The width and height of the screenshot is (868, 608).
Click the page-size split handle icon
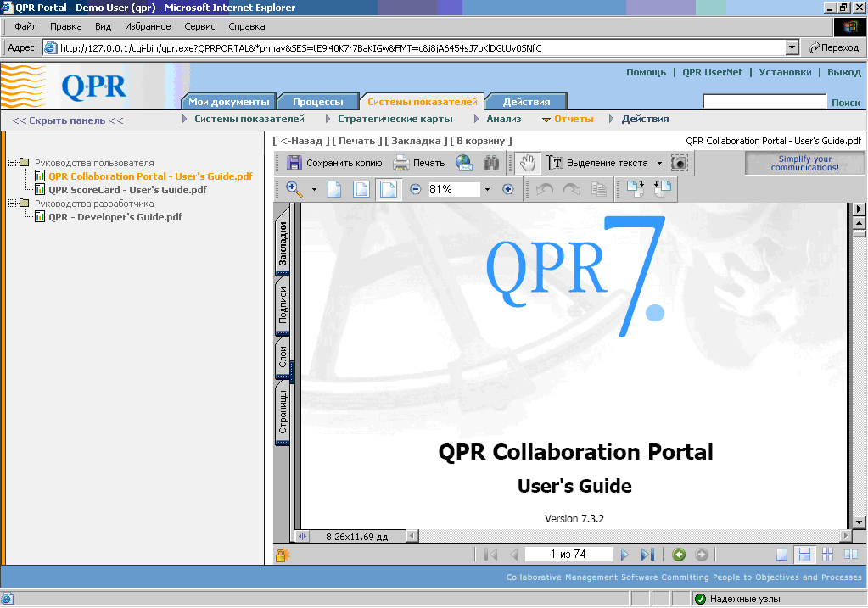point(302,536)
